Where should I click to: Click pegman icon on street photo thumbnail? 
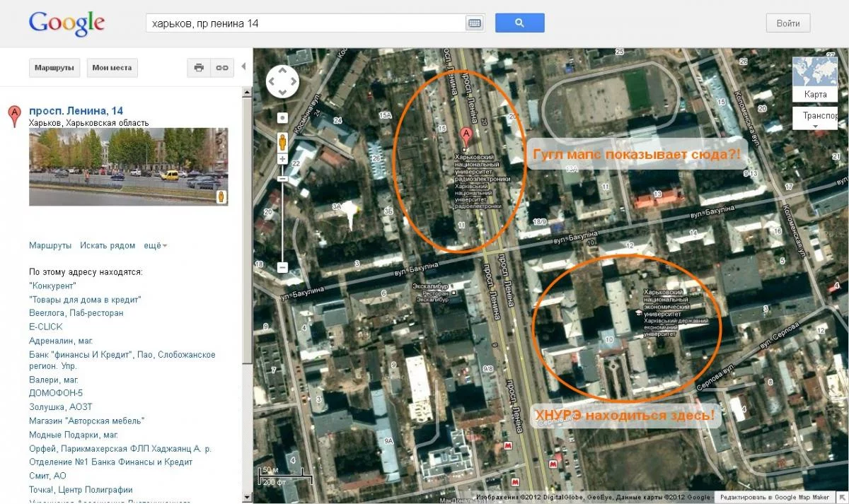tap(219, 196)
